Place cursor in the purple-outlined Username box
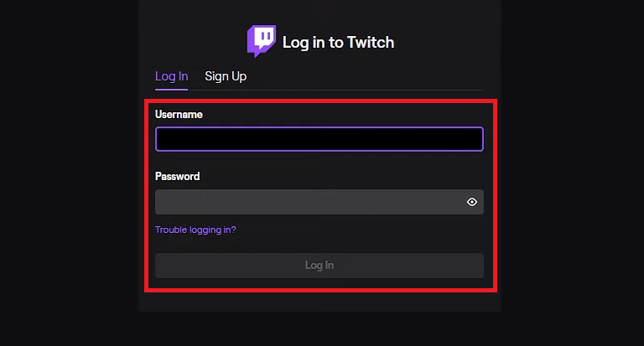644x346 pixels. (319, 139)
